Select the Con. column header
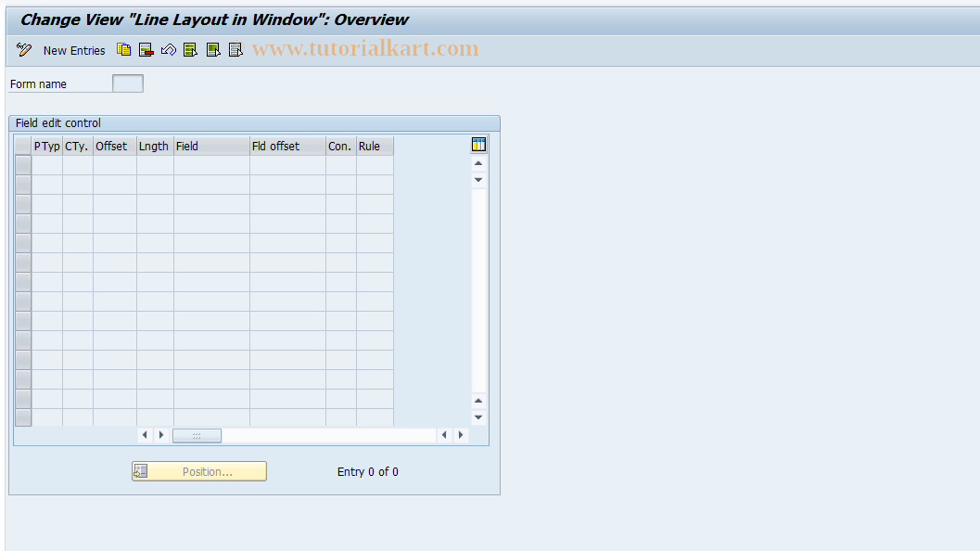This screenshot has width=980, height=551. (x=340, y=147)
